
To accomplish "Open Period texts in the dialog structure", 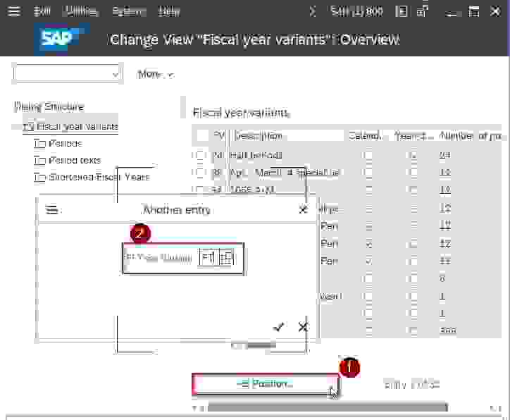I will click(x=75, y=161).
